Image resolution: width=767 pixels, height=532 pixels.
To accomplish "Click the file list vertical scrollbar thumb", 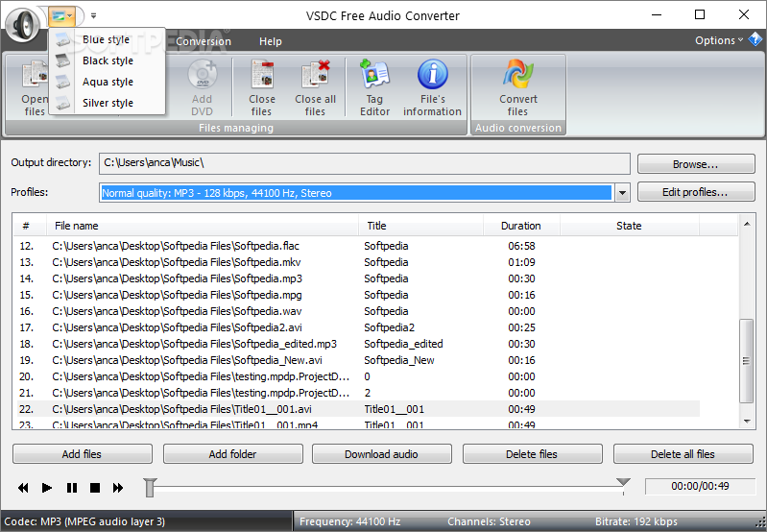I will pyautogui.click(x=747, y=361).
